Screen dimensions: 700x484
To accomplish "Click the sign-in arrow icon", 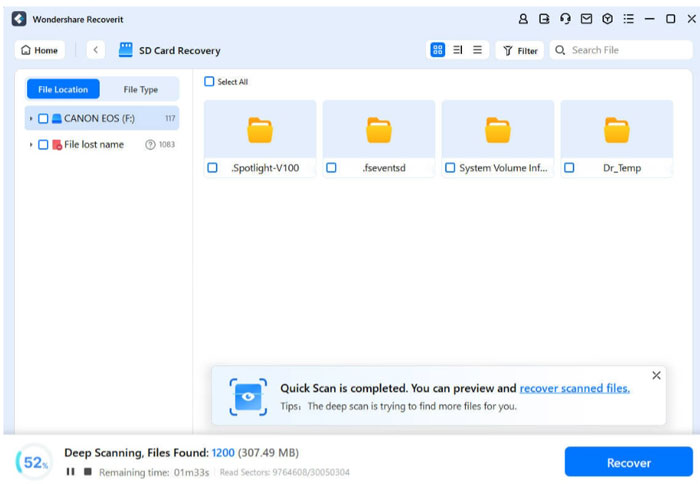I will [544, 19].
